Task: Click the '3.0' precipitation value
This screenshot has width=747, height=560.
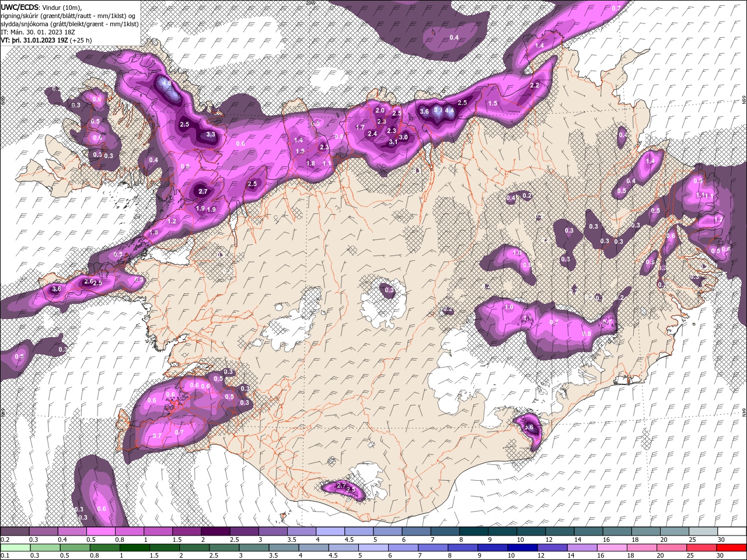Action: tap(403, 137)
